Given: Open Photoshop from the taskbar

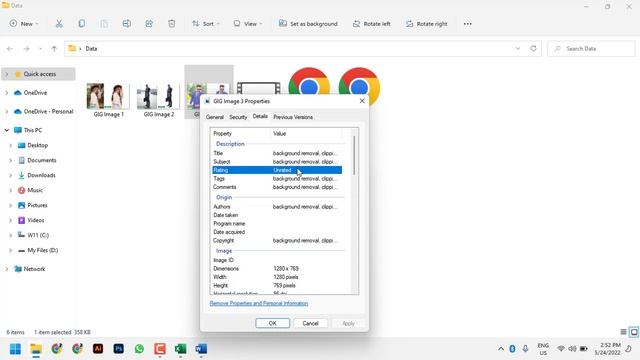Looking at the screenshot, I should [x=119, y=349].
